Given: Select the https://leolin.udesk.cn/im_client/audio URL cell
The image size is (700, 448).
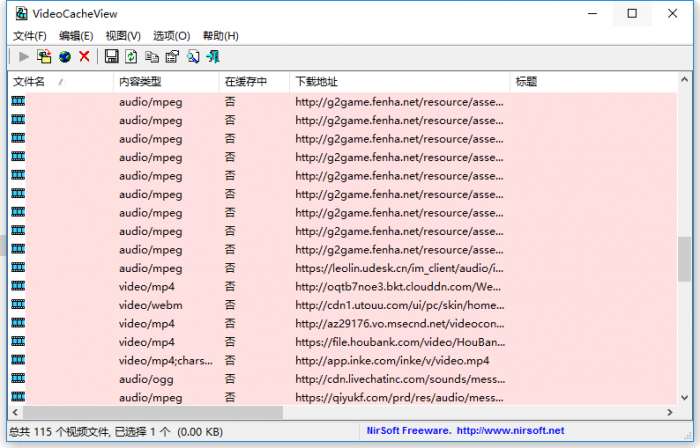Looking at the screenshot, I should 399,268.
